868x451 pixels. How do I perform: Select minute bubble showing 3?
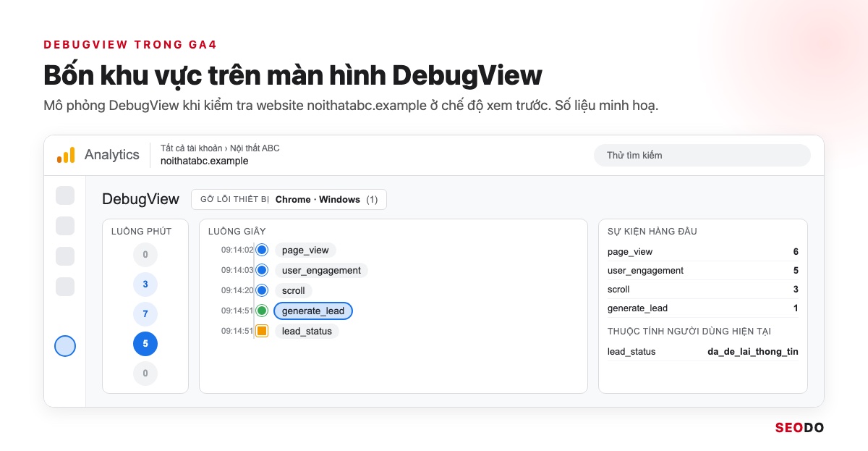coord(145,284)
